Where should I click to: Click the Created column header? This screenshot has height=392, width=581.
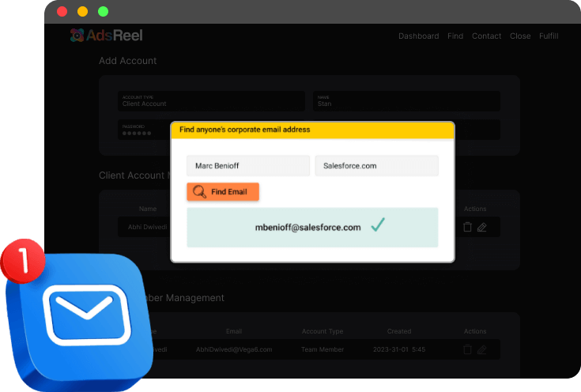click(399, 331)
